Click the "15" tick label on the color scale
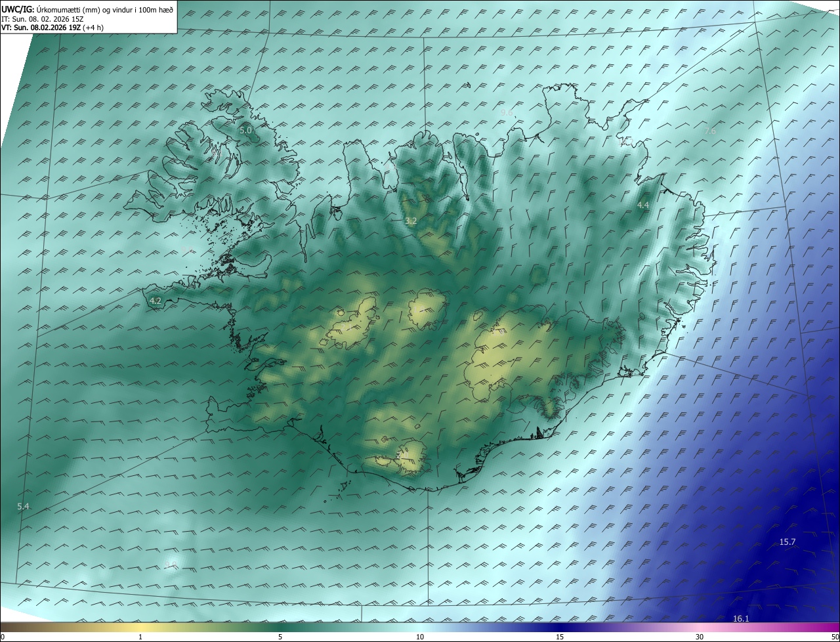 [560, 637]
